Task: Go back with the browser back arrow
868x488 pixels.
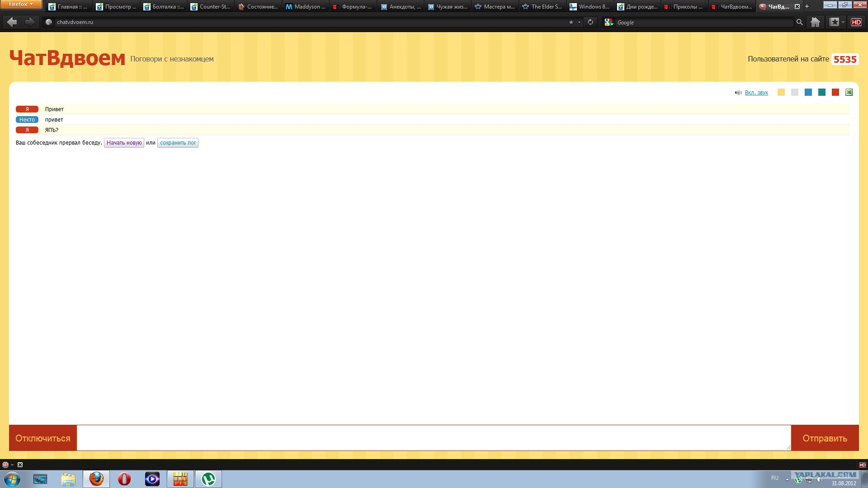Action: click(x=12, y=22)
